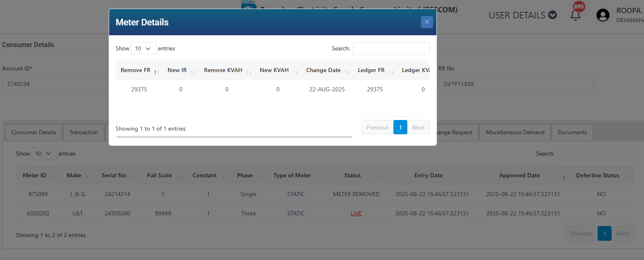
Task: Click the RR No field DVTP11839
Action: click(516, 84)
